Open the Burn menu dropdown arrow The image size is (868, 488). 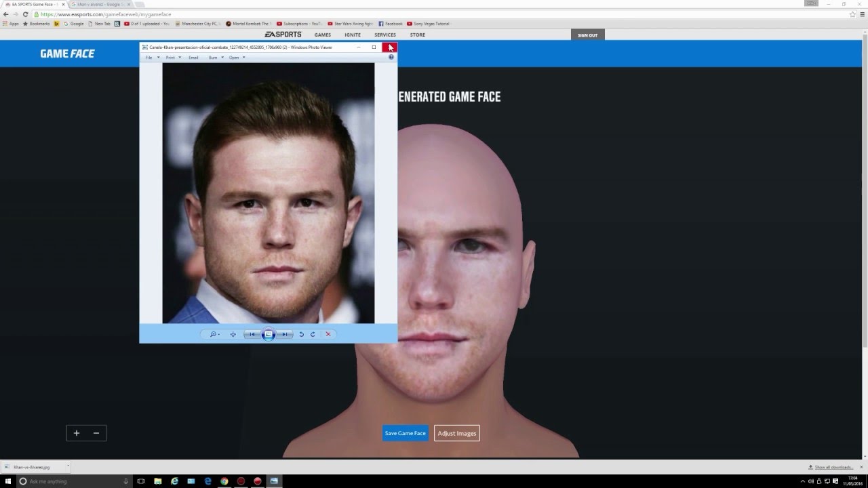point(222,57)
